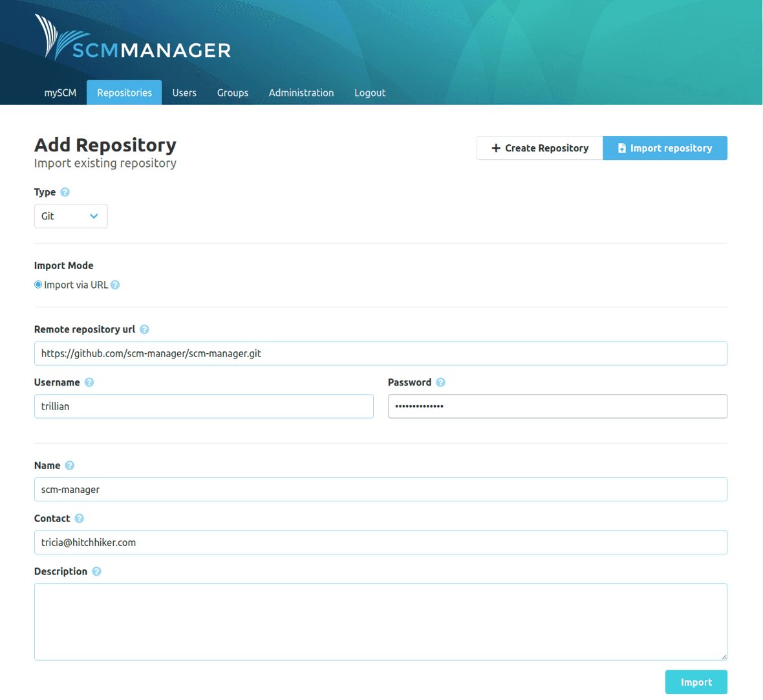This screenshot has width=763, height=700.
Task: Click the help icon beside Import via URL
Action: click(x=115, y=284)
